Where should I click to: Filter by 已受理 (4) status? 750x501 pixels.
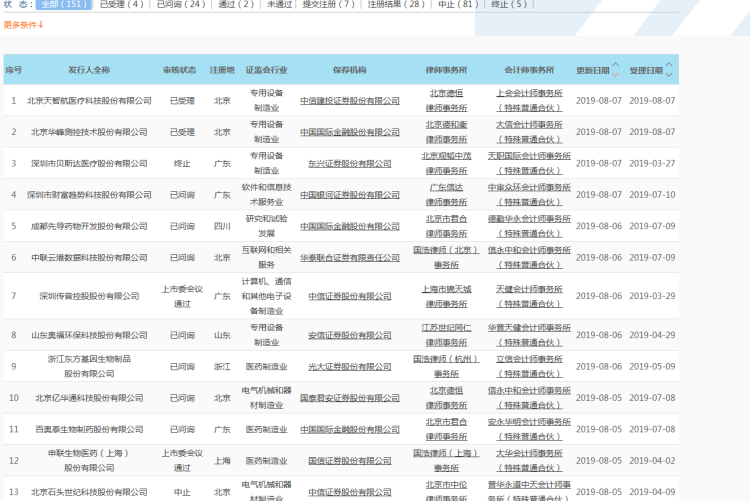pyautogui.click(x=122, y=5)
